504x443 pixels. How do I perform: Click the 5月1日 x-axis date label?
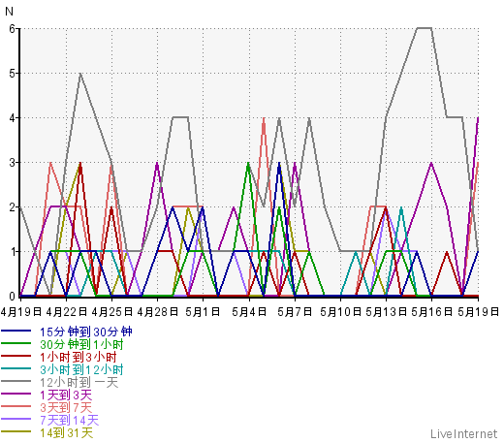pyautogui.click(x=203, y=312)
